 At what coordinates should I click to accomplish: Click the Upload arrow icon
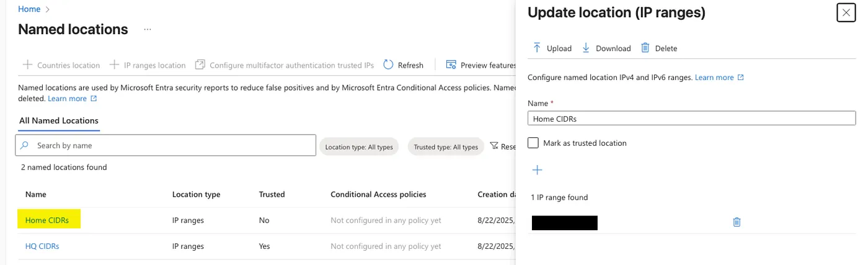point(537,48)
